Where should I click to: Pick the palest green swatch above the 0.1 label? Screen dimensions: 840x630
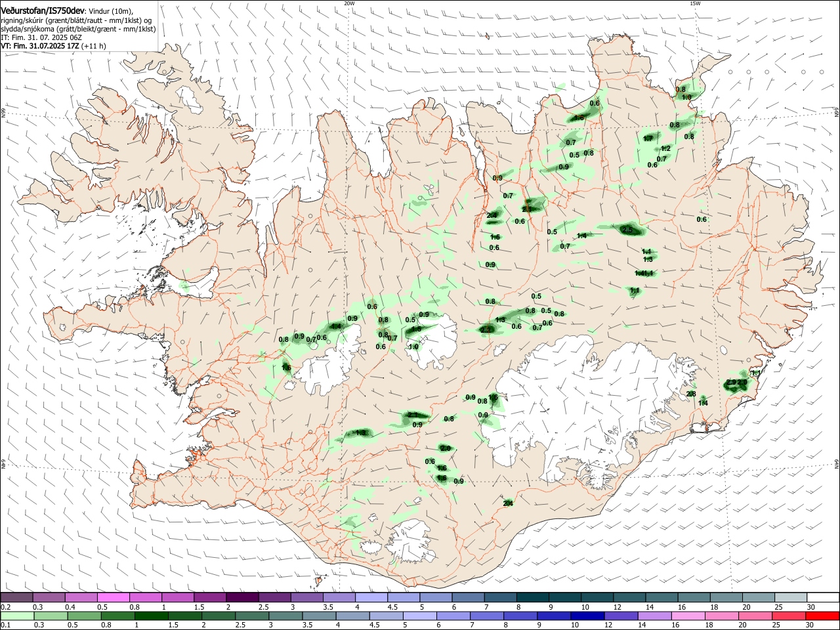coord(18,616)
